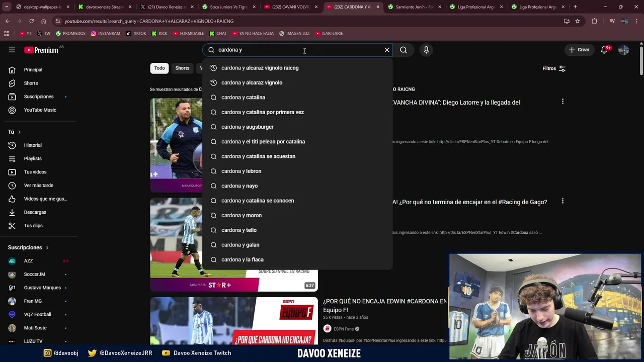644x362 pixels.
Task: Click the magnifier search button
Action: (x=404, y=50)
